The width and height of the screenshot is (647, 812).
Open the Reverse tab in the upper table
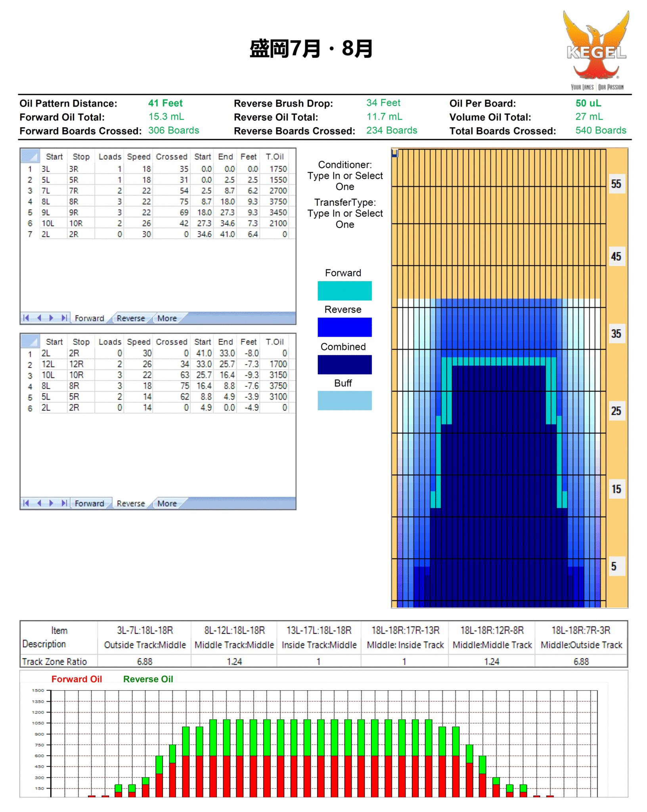(130, 318)
